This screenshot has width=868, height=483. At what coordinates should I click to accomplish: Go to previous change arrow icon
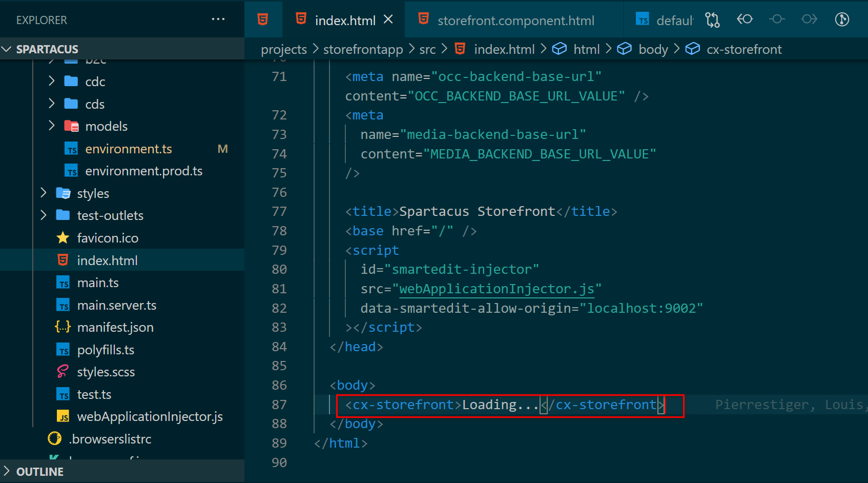(x=745, y=19)
